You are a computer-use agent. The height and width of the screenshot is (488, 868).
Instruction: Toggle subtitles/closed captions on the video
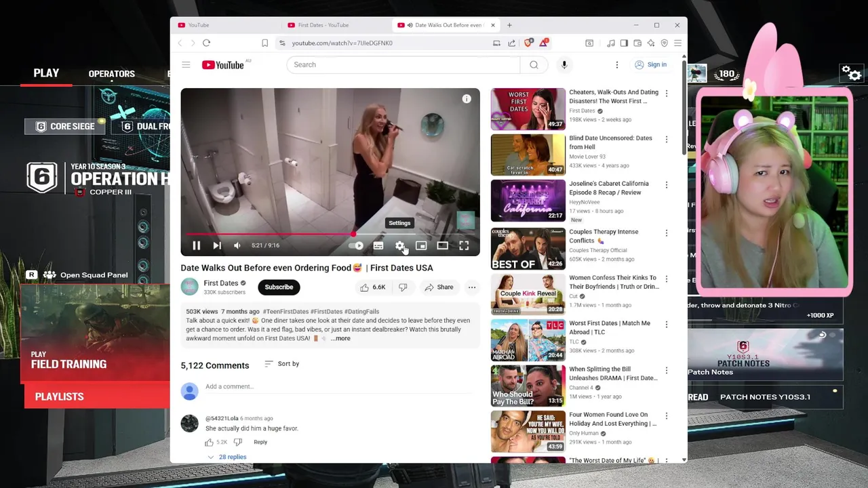[x=378, y=245]
